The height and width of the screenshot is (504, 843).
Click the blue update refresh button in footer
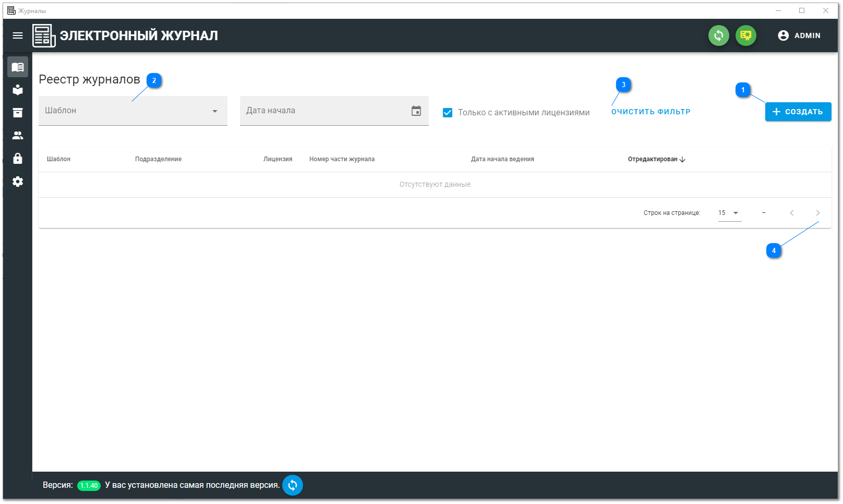click(293, 485)
